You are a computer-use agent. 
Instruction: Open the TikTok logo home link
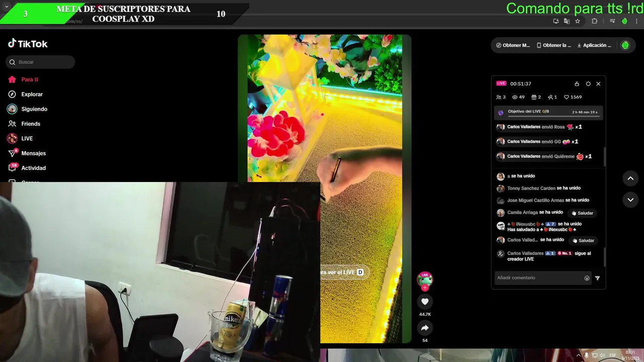(x=28, y=44)
